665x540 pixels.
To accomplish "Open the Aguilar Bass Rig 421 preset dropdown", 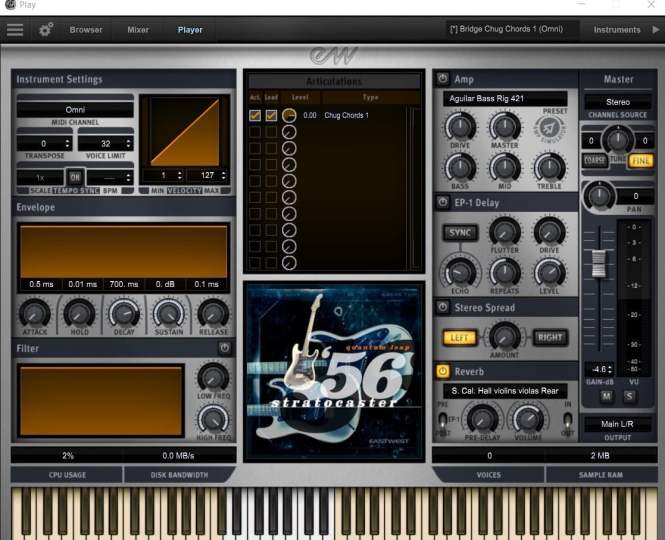I will (x=505, y=98).
